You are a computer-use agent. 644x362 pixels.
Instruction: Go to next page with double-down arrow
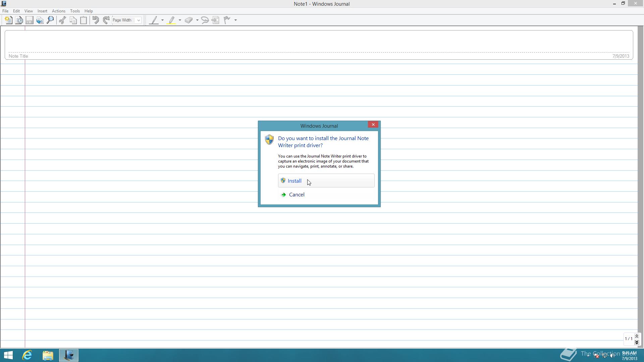[x=637, y=342]
